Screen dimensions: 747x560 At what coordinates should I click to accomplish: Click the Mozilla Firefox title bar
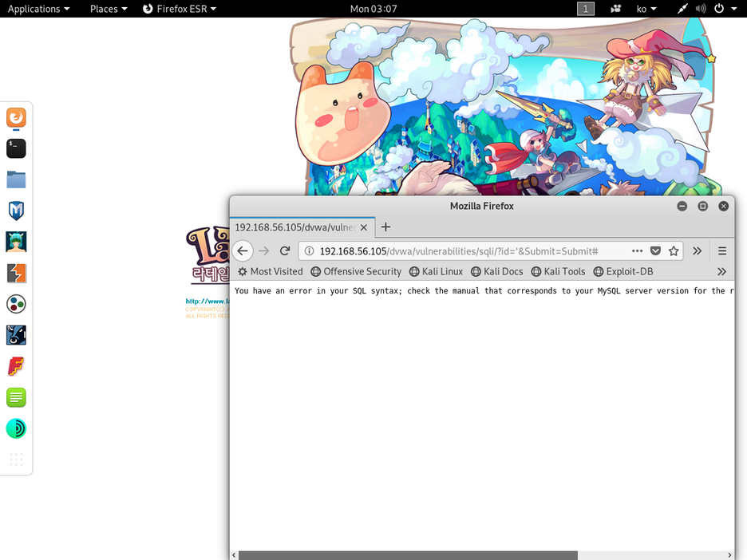pos(482,206)
